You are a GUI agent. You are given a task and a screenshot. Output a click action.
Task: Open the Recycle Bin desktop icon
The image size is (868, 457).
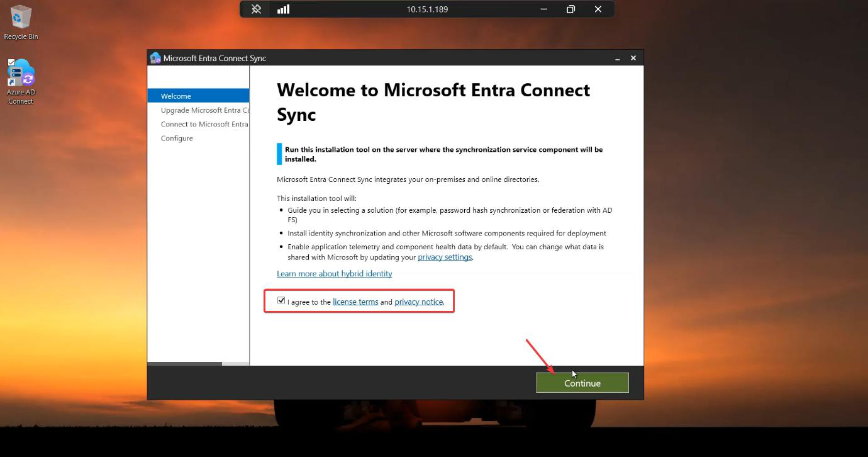pyautogui.click(x=20, y=23)
